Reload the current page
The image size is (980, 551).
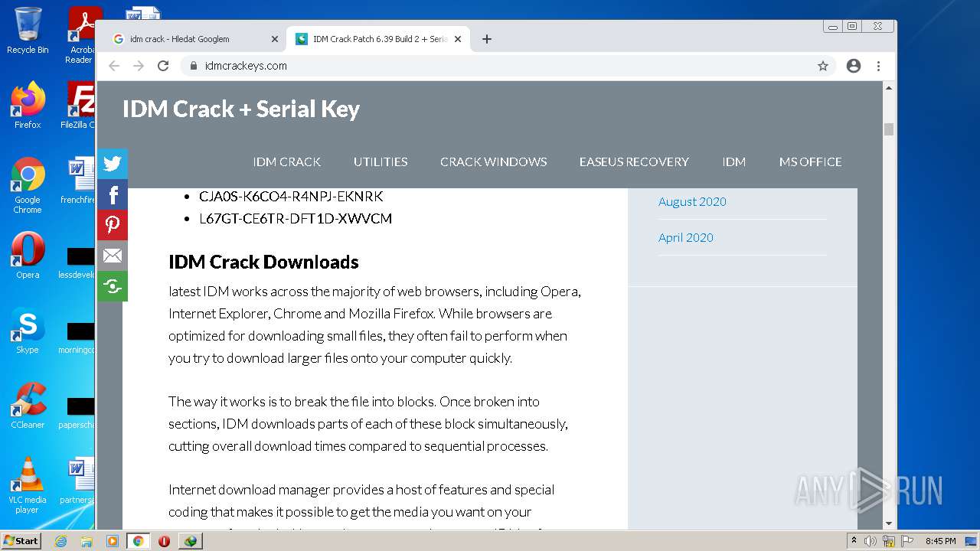(163, 66)
